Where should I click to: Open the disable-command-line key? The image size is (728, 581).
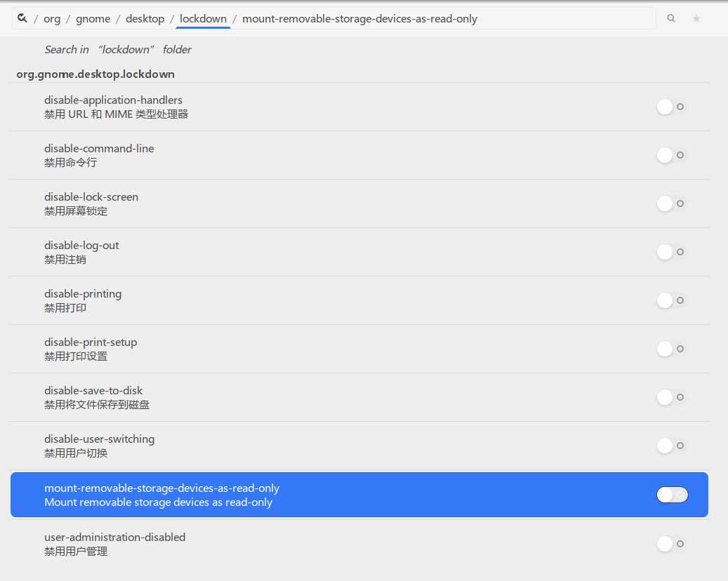359,155
